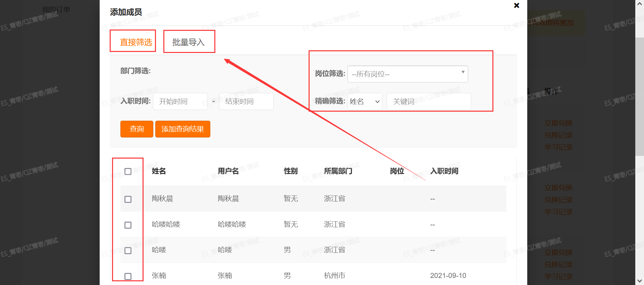Select the checkbox for 哈喽哈喽 row
The image size is (644, 285).
click(x=128, y=225)
